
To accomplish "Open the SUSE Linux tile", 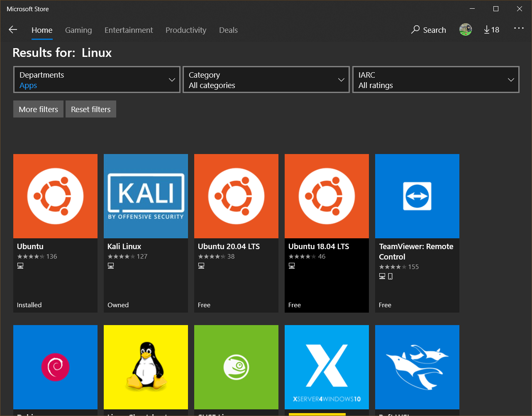I will pos(236,367).
